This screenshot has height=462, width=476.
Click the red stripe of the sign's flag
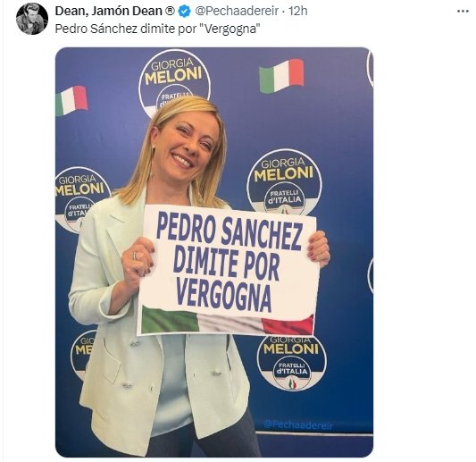[x=288, y=325]
